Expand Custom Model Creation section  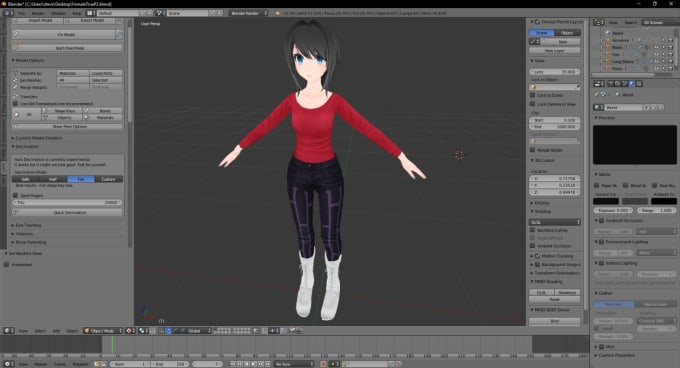pos(37,138)
